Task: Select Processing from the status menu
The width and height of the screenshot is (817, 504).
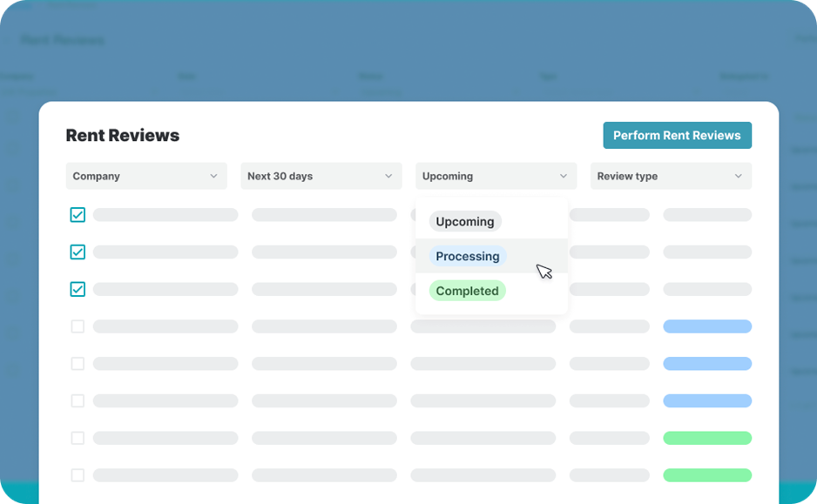Action: pyautogui.click(x=468, y=256)
